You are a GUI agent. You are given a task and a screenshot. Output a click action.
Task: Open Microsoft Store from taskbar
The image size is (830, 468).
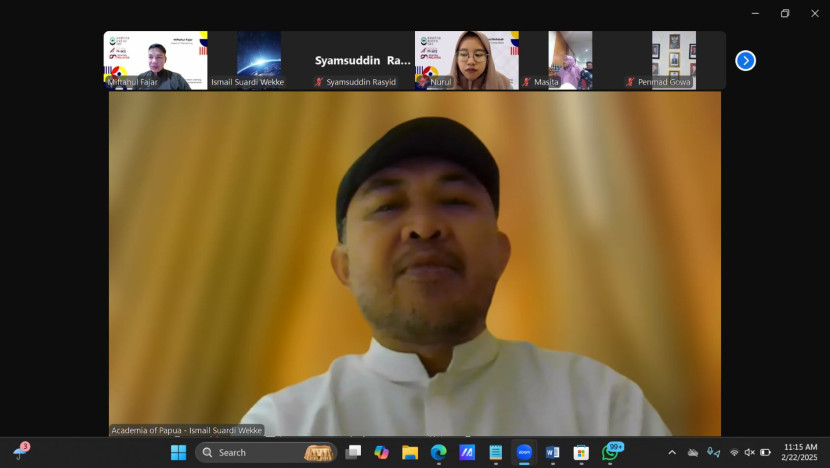tap(581, 453)
